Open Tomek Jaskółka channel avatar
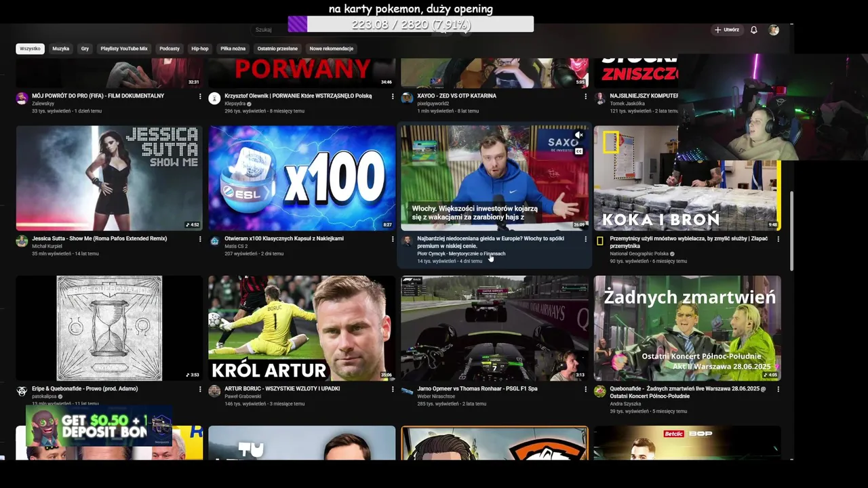Image resolution: width=868 pixels, height=488 pixels. pos(599,98)
